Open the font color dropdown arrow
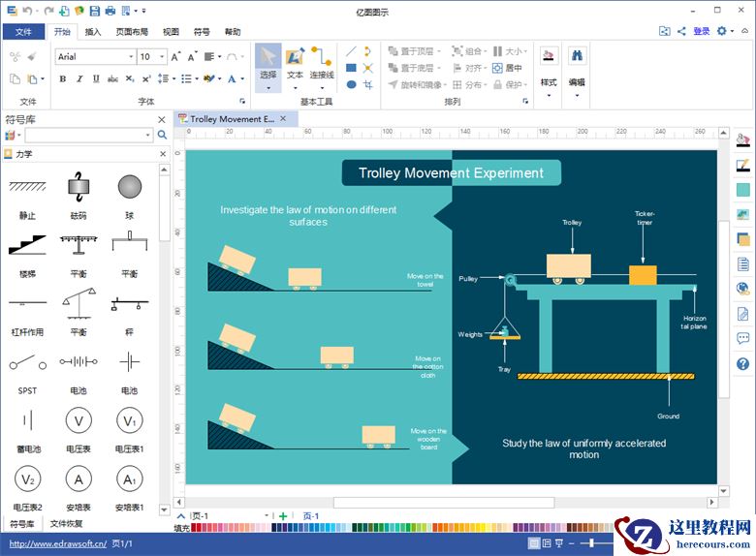The height and width of the screenshot is (556, 756). click(242, 78)
